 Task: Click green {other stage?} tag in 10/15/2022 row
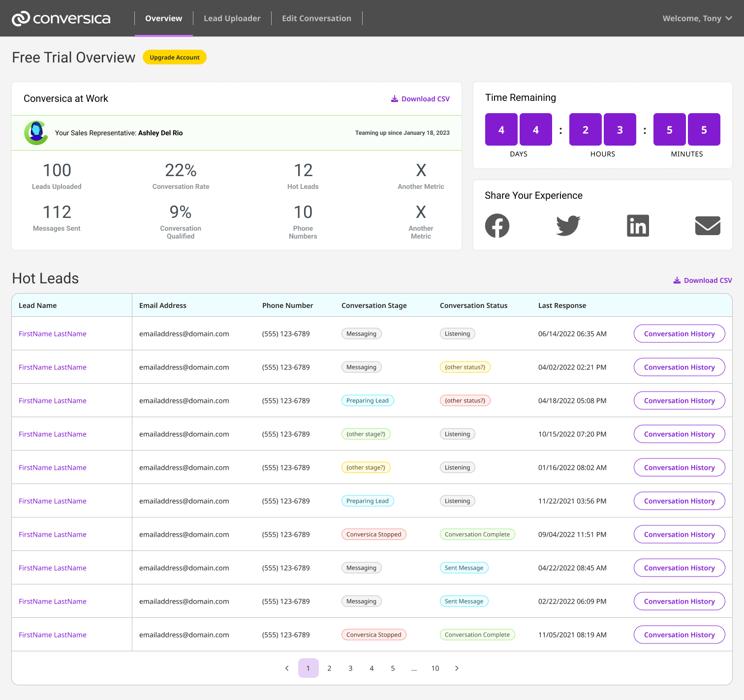(366, 434)
